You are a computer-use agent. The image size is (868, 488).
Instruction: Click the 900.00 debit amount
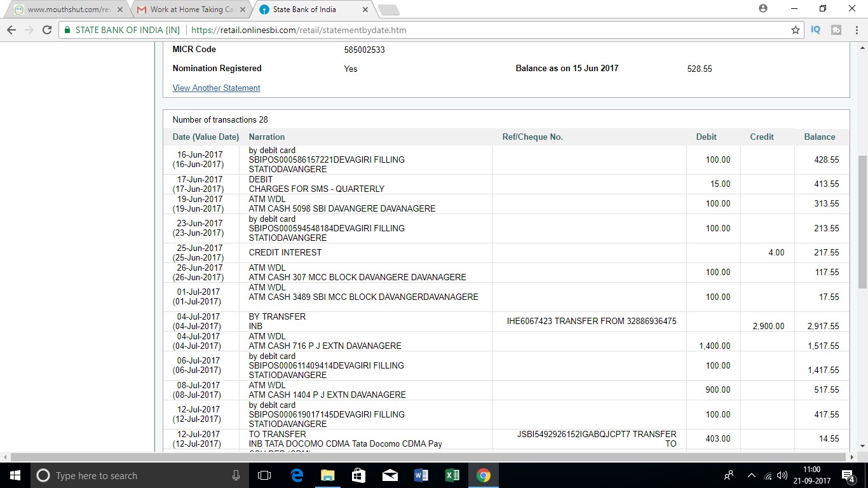point(718,390)
